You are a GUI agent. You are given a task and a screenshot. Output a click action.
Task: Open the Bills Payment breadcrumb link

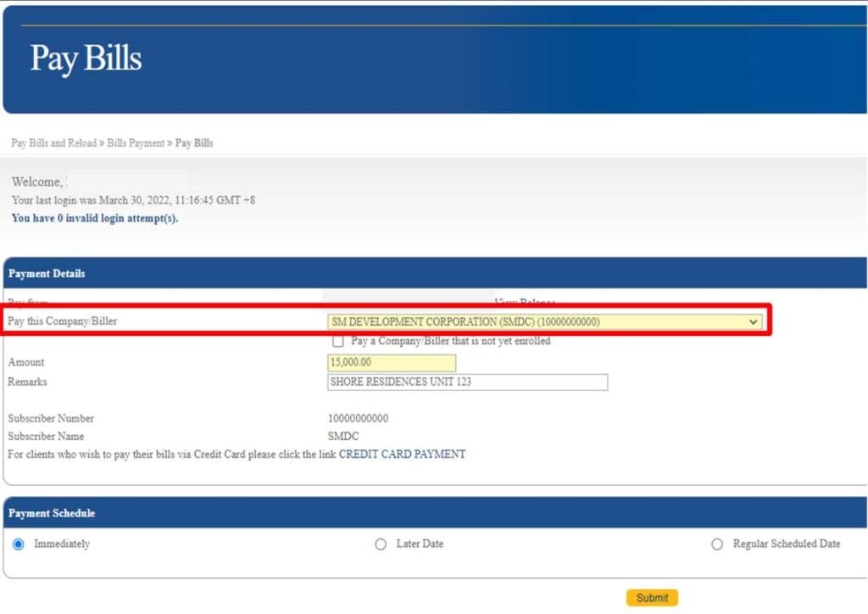136,142
